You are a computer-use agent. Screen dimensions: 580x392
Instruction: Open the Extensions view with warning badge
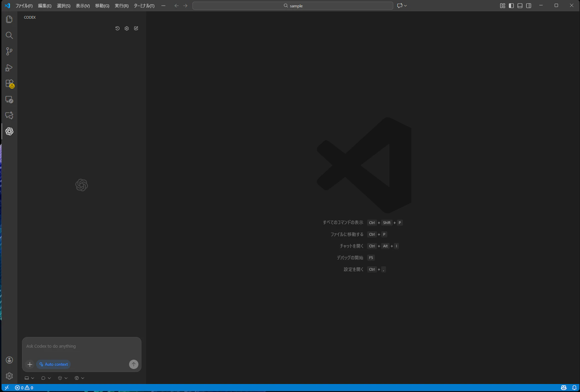[x=9, y=83]
